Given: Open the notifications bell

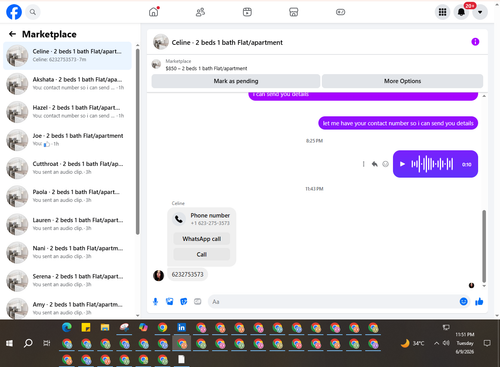Looking at the screenshot, I should coord(461,12).
